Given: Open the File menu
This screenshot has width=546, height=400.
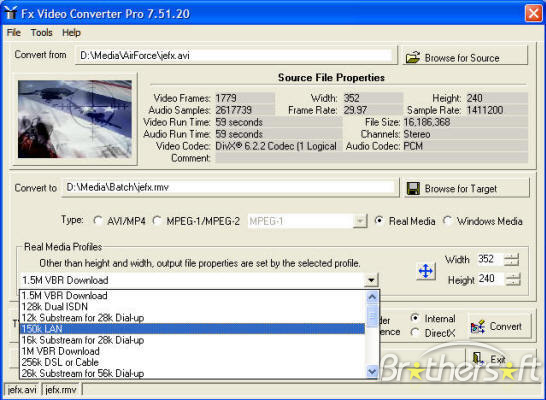Looking at the screenshot, I should 14,33.
